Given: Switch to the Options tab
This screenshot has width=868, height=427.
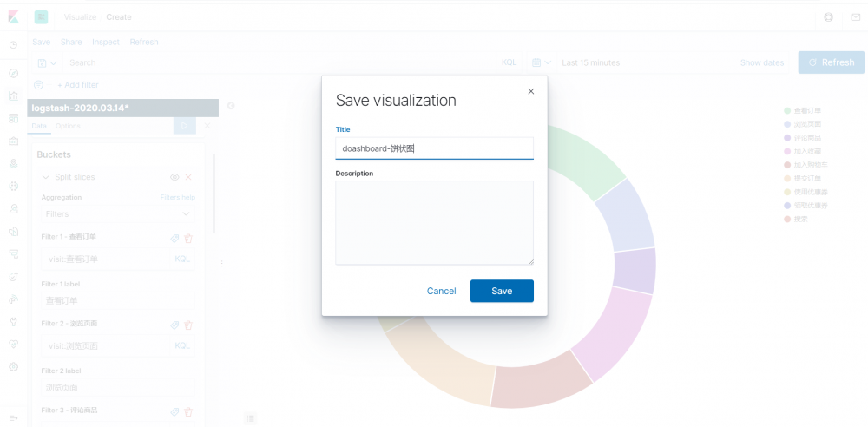Looking at the screenshot, I should [68, 126].
